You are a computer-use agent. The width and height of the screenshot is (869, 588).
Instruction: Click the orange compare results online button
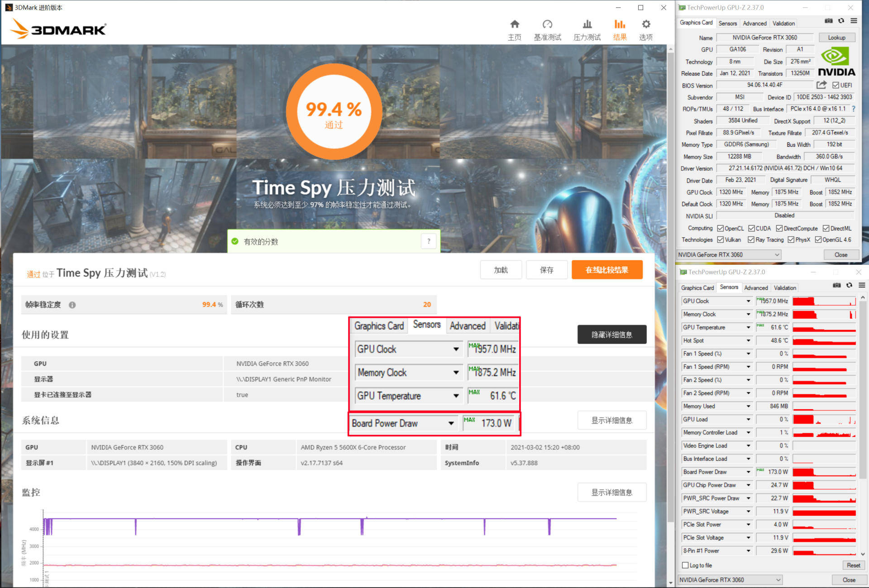pyautogui.click(x=607, y=270)
